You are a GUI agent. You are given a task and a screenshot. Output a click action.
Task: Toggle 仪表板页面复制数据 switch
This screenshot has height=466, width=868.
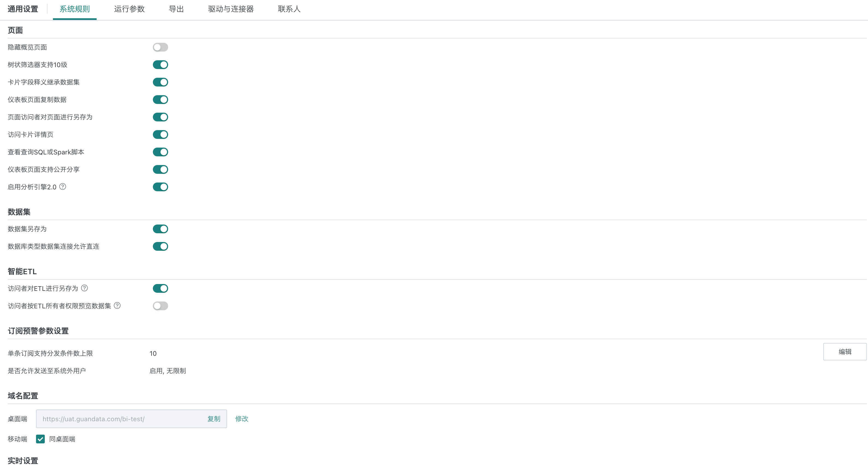(x=160, y=100)
